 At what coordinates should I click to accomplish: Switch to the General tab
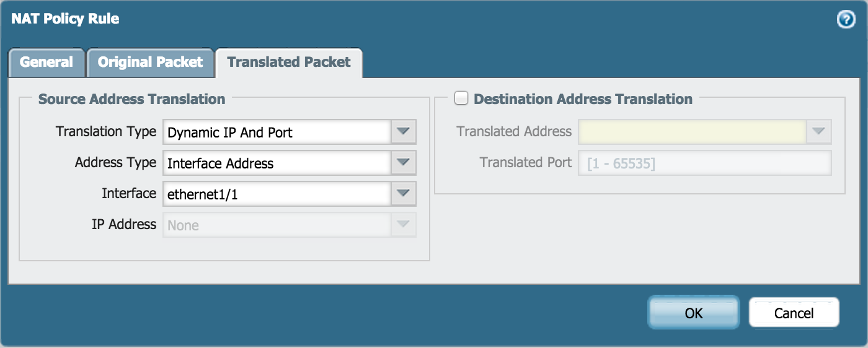point(46,63)
